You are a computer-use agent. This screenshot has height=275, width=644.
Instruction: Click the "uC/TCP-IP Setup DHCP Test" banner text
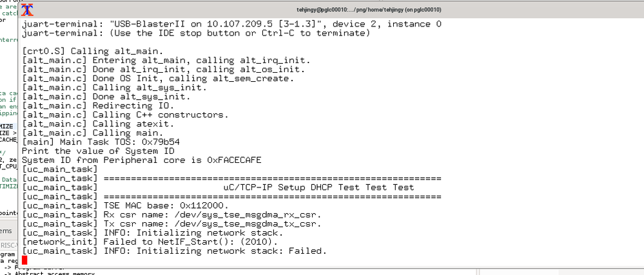[x=317, y=187]
